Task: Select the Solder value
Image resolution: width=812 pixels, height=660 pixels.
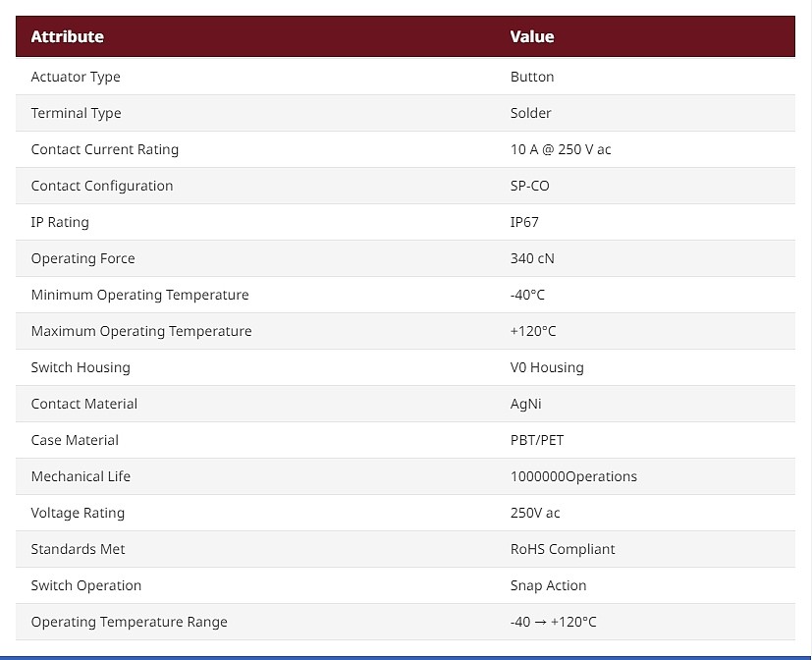Action: [530, 114]
